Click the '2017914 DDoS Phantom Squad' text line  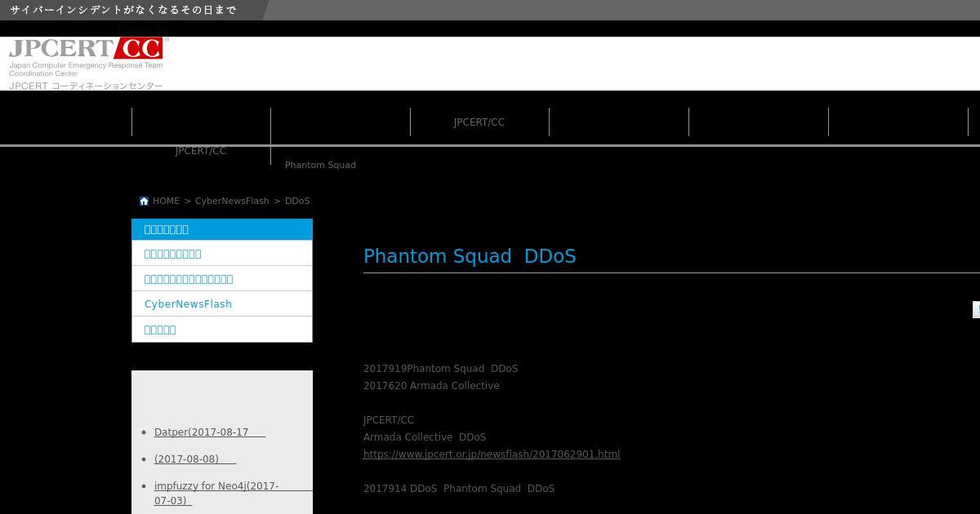point(459,489)
